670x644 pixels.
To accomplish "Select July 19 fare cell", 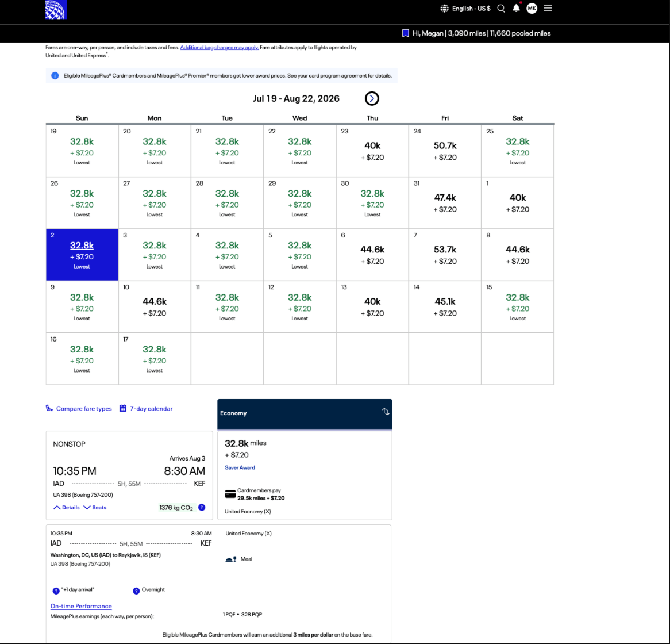I will coord(82,151).
